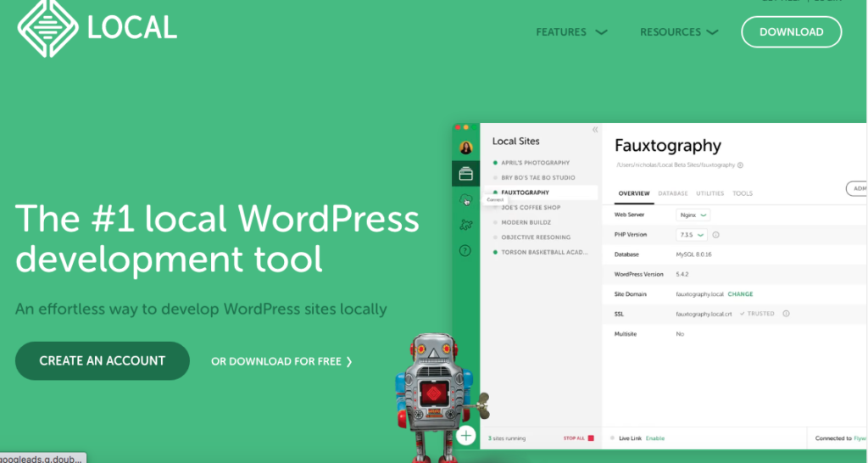Select the Objective Reesoning site

pyautogui.click(x=536, y=237)
